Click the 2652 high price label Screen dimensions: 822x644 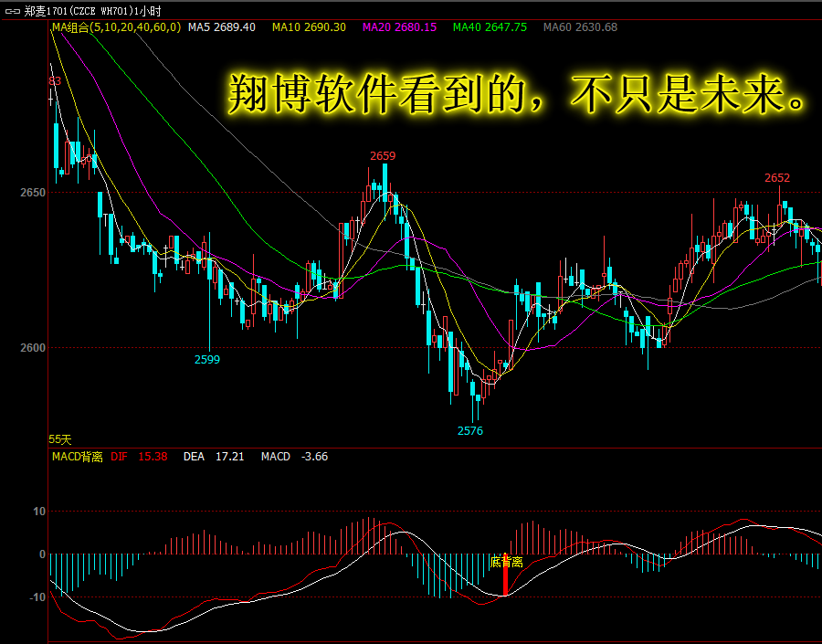coord(777,178)
